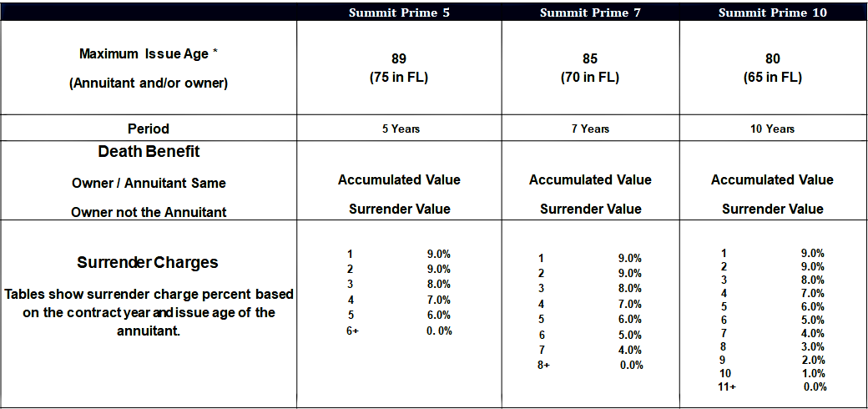Select the Maximum Issue Age row label

[149, 54]
